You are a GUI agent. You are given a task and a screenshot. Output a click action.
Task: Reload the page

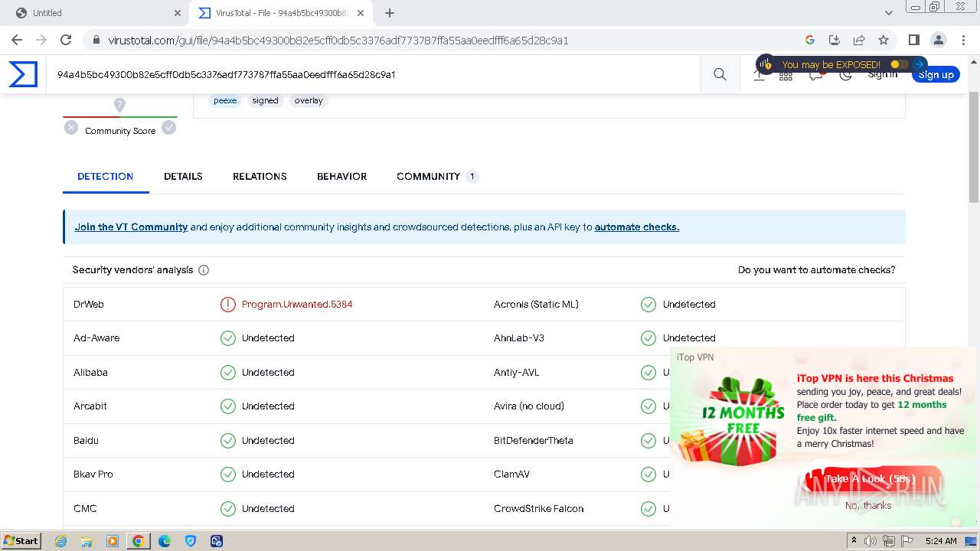[66, 40]
